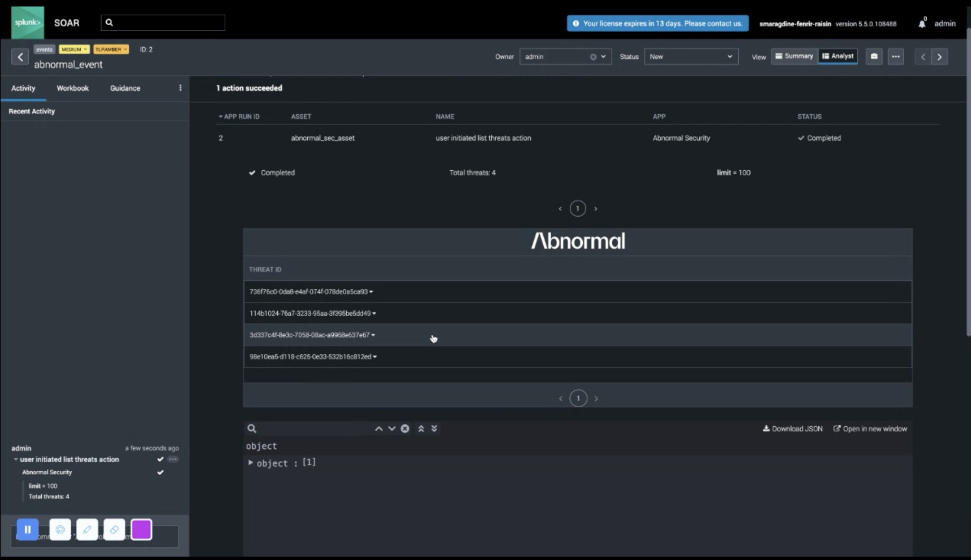Switch to the Activity tab
The height and width of the screenshot is (560, 971).
click(23, 88)
